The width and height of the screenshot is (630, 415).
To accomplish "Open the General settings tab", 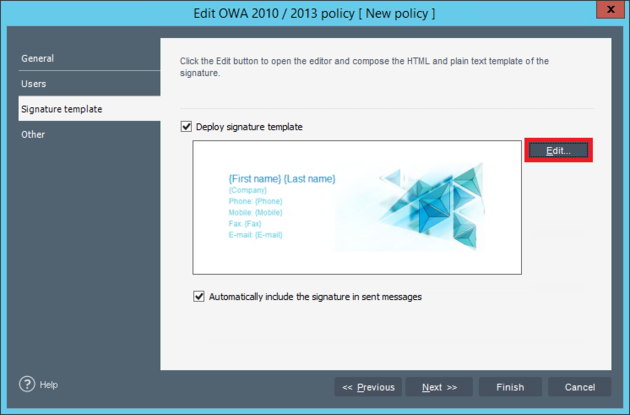I will (x=89, y=58).
